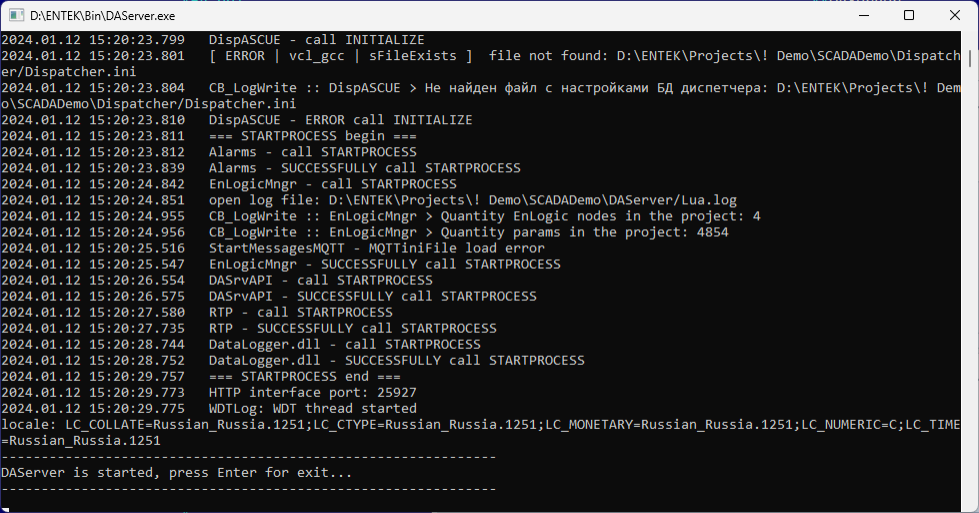979x513 pixels.
Task: Minimize the DAServer.exe console window
Action: click(x=863, y=15)
